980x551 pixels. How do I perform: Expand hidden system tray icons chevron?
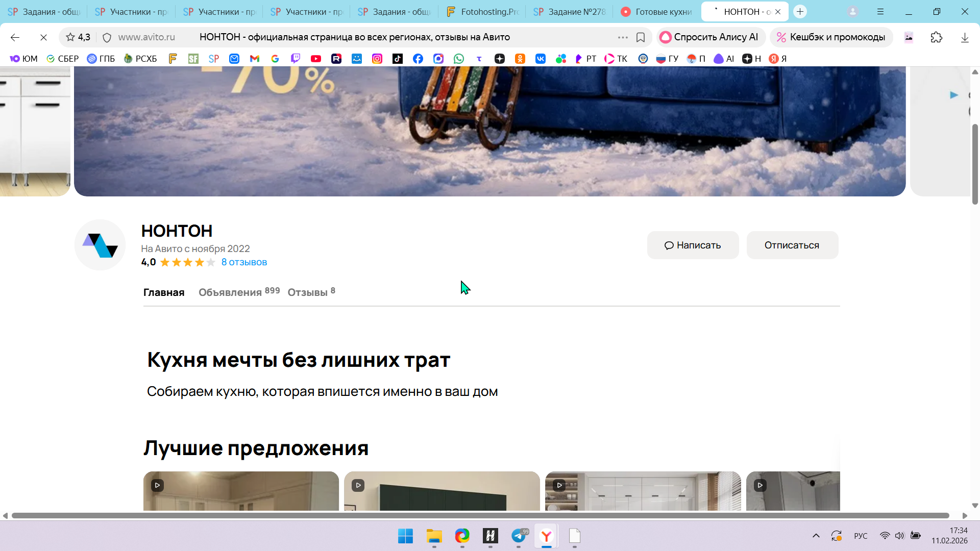point(816,536)
